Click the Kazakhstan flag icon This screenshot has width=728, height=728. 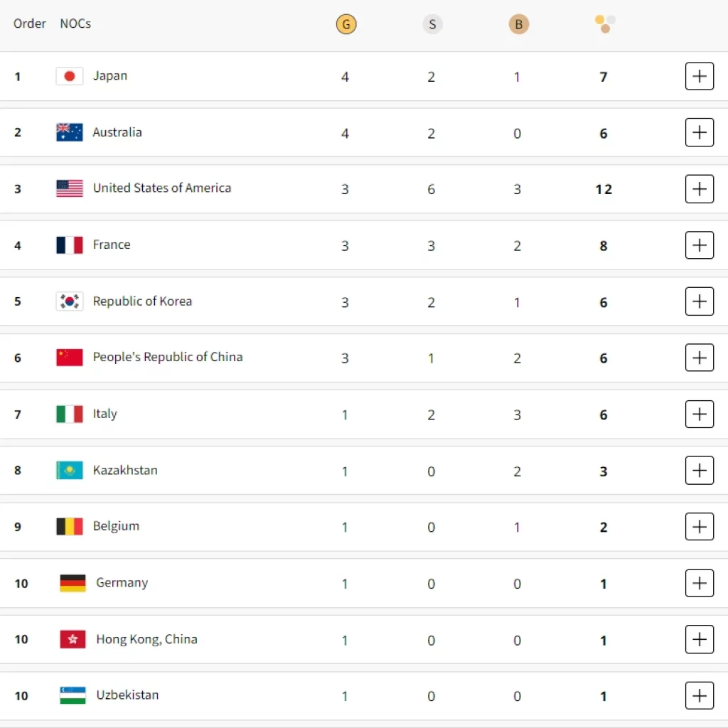coord(70,470)
